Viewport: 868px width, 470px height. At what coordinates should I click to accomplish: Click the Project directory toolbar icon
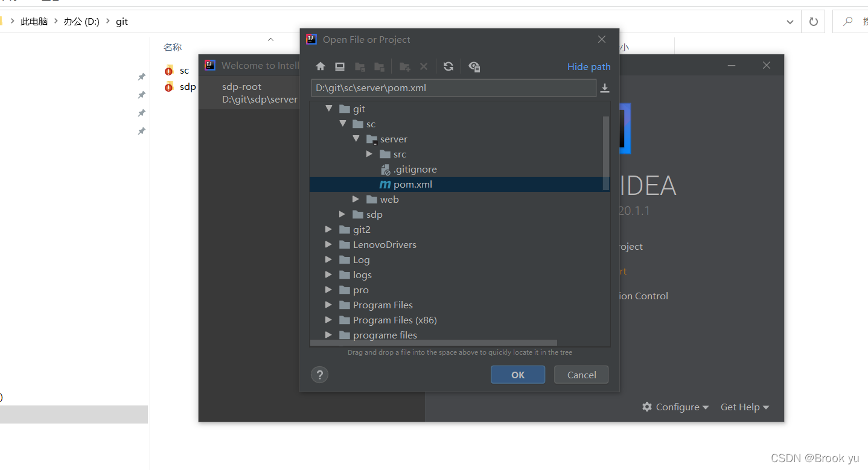coord(360,66)
